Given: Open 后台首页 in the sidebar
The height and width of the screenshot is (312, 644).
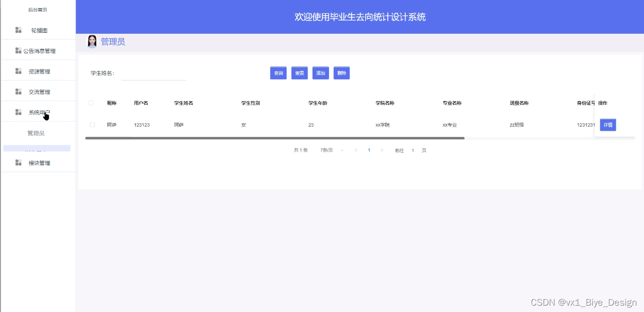Looking at the screenshot, I should point(38,10).
